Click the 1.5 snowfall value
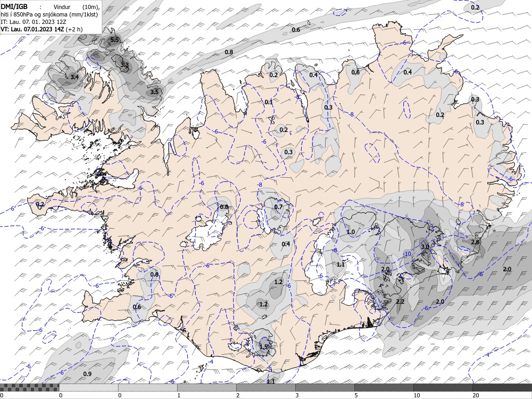The width and height of the screenshot is (532, 399). coord(264,347)
